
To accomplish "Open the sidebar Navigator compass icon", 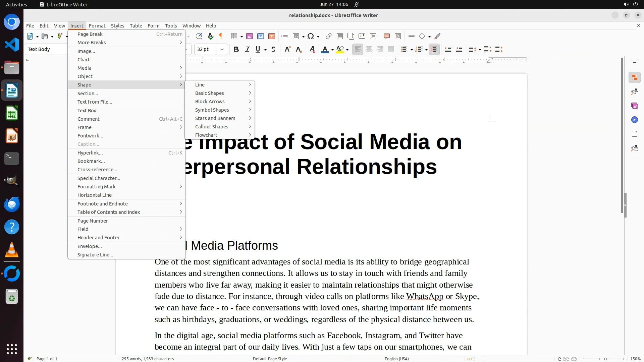I will click(634, 120).
